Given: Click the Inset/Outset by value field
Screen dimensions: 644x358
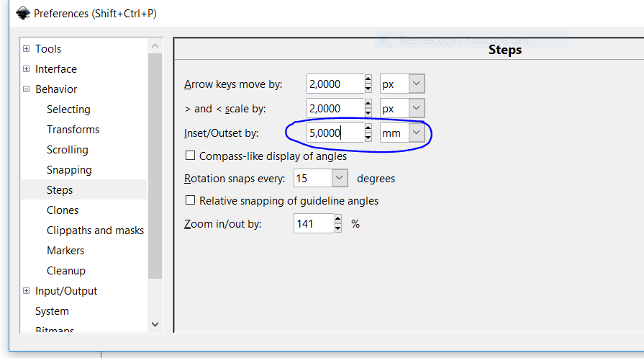Looking at the screenshot, I should (x=335, y=133).
